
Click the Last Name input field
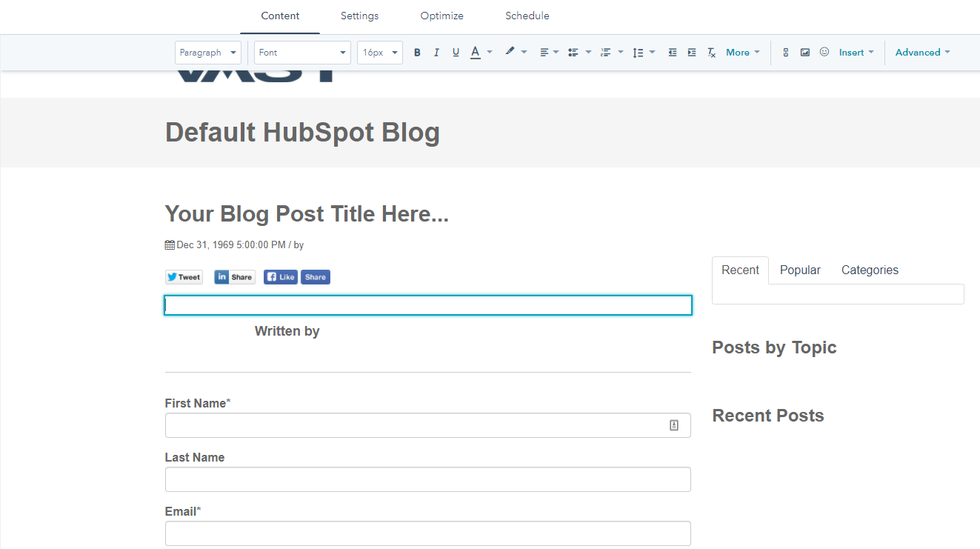[428, 479]
